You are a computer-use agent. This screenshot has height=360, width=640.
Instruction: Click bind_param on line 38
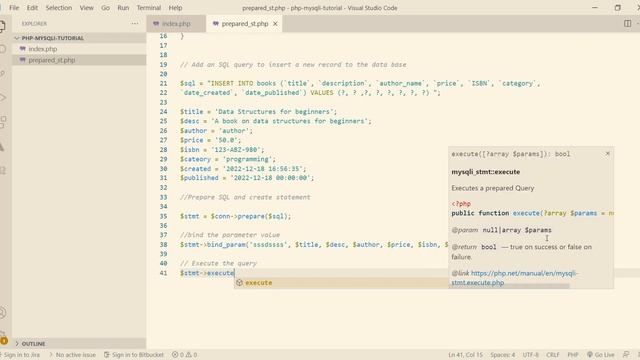[226, 244]
